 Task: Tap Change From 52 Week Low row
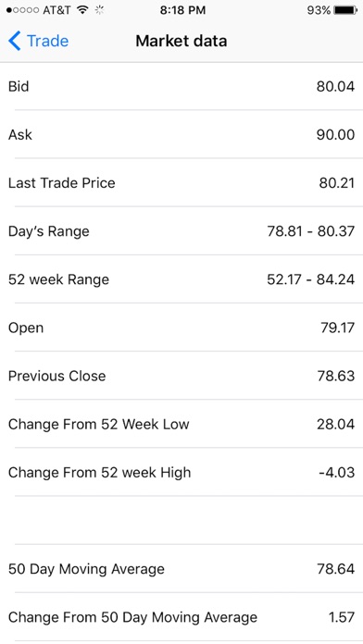(181, 425)
